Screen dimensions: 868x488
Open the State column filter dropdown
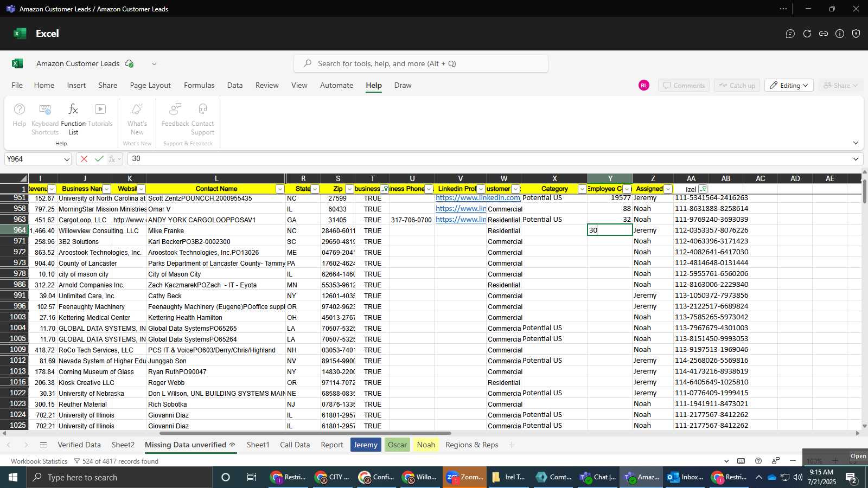pos(315,189)
